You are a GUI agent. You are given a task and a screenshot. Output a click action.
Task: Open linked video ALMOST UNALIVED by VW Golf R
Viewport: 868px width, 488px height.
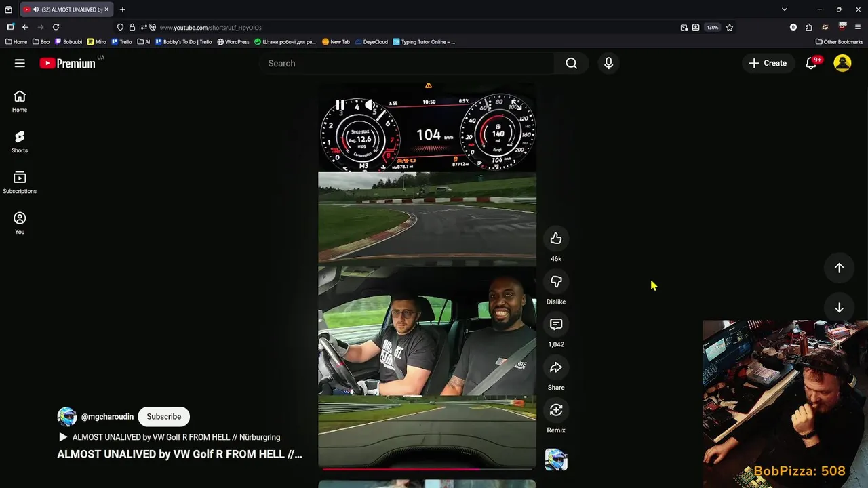[170, 437]
